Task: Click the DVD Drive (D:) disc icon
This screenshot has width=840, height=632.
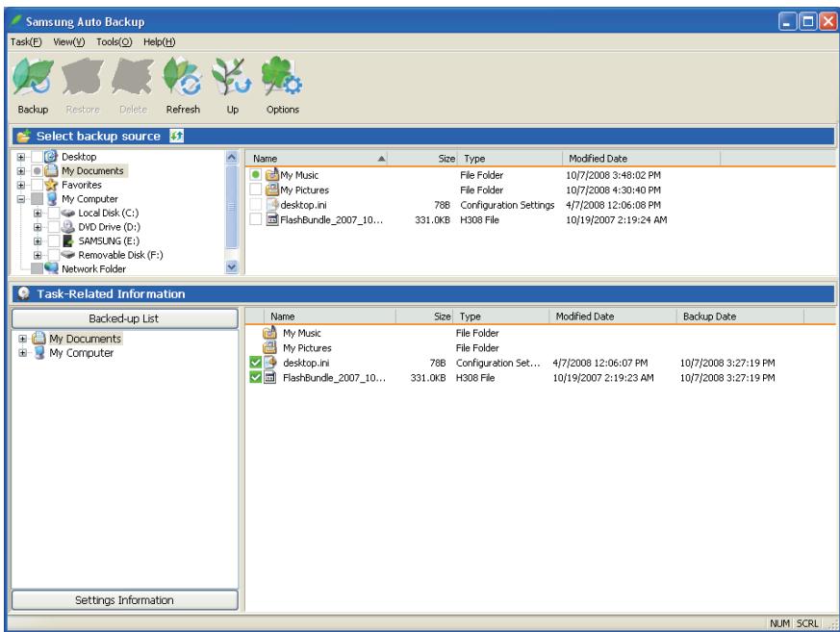Action: [x=67, y=227]
